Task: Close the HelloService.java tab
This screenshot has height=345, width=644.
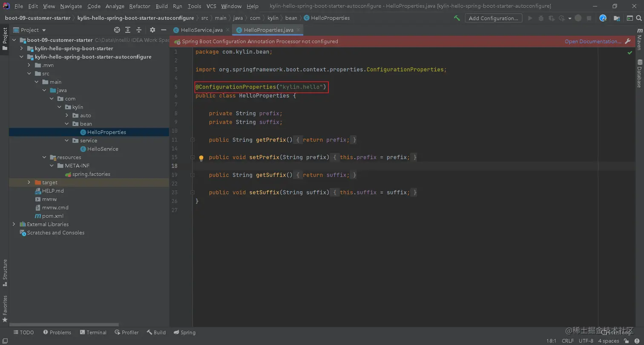Action: click(227, 30)
